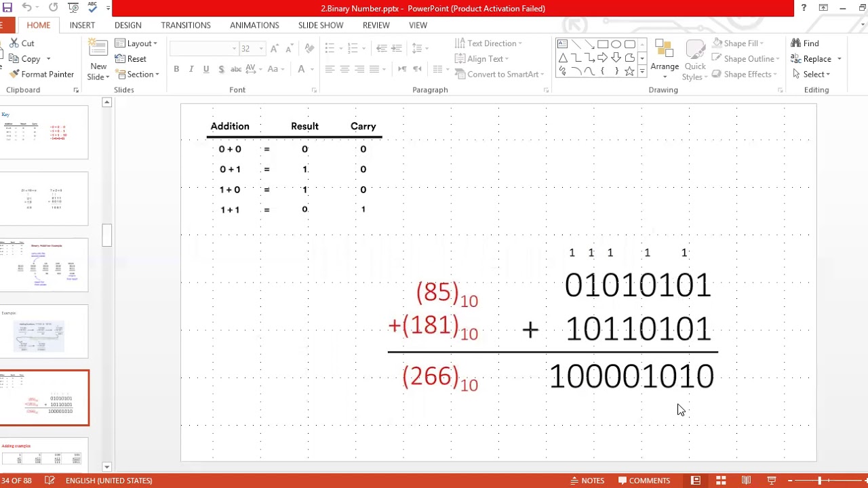Switch to Slide Sorter view
This screenshot has height=488, width=868.
click(721, 481)
